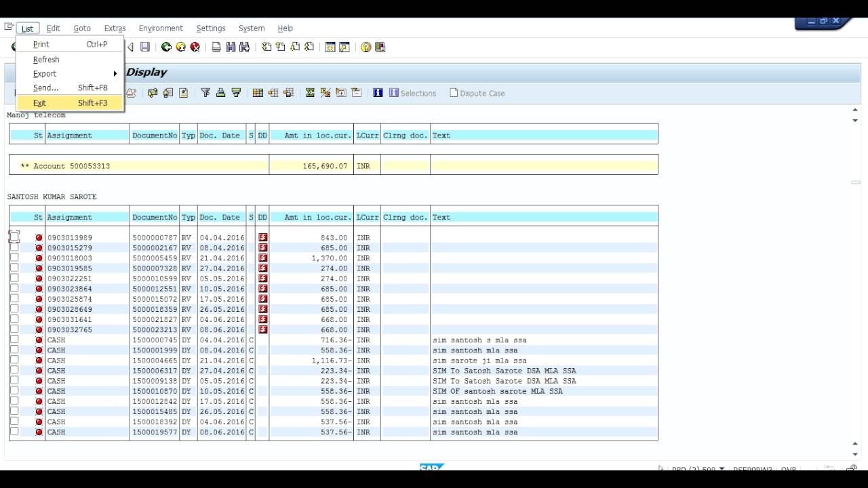The height and width of the screenshot is (488, 868).
Task: Click the Find Next binoculars icon
Action: (245, 47)
